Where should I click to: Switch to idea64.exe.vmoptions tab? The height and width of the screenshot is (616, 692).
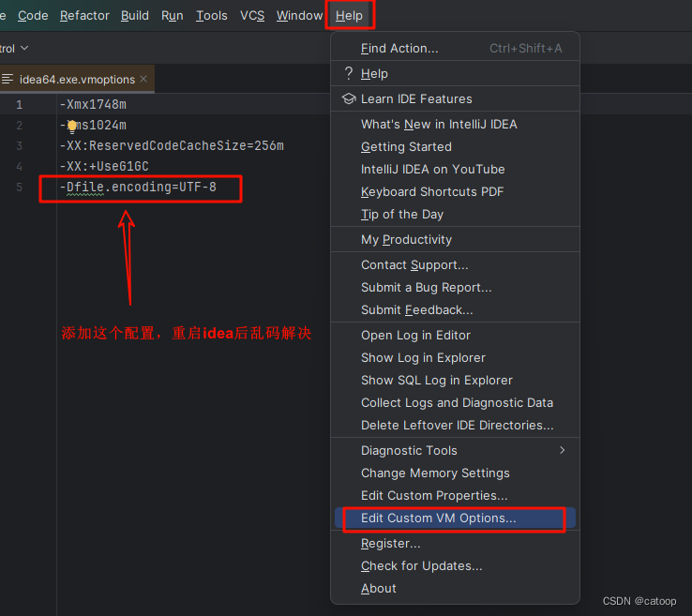77,80
